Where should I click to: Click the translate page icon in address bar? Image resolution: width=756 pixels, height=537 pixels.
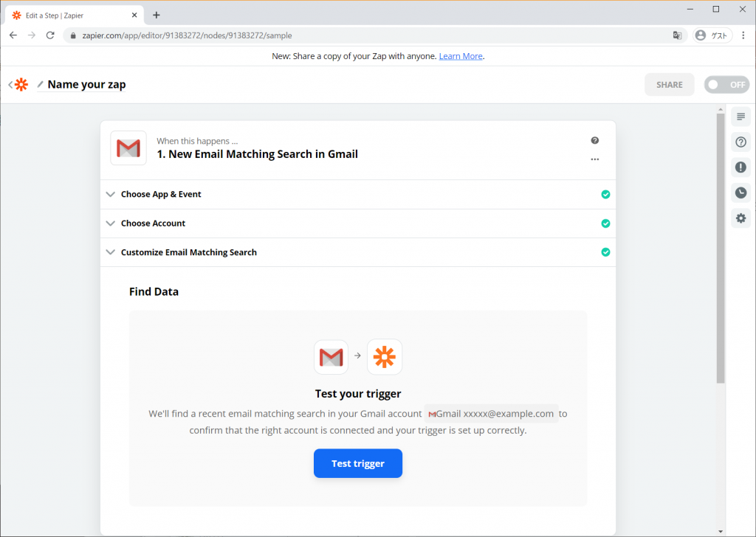677,35
